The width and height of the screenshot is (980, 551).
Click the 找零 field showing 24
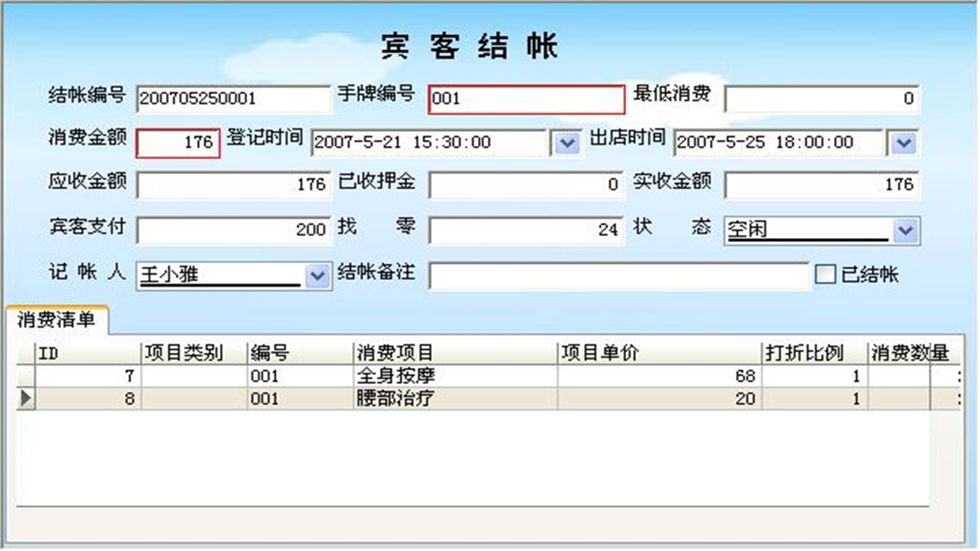pyautogui.click(x=526, y=230)
